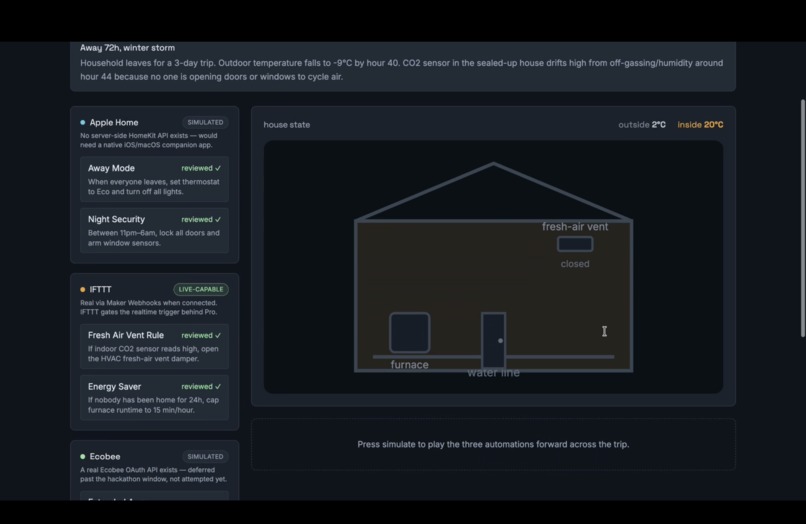806x524 pixels.
Task: Click the 'Away 72h, winter storm' scenario title
Action: tap(127, 48)
